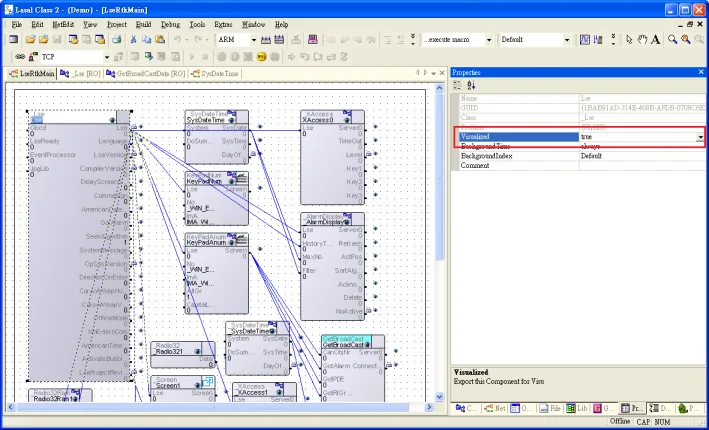709x430 pixels.
Task: Click the yellow smiley debug icon
Action: click(261, 57)
